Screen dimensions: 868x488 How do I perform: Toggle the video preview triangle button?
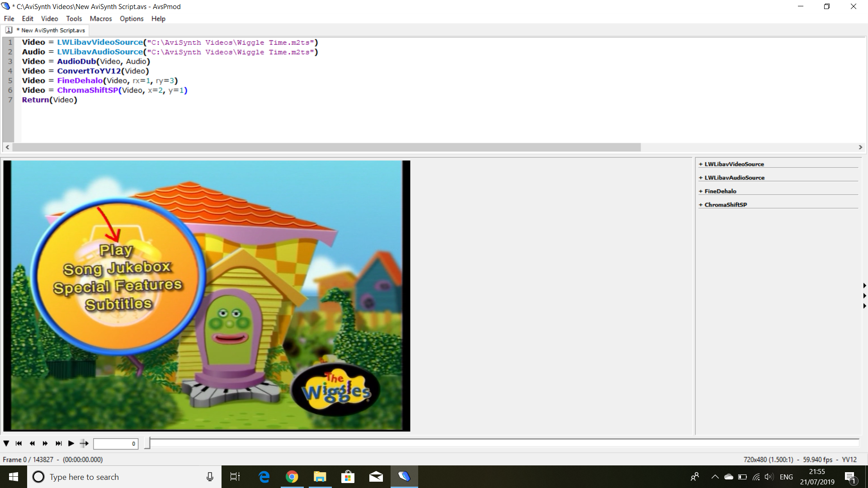[x=6, y=443]
